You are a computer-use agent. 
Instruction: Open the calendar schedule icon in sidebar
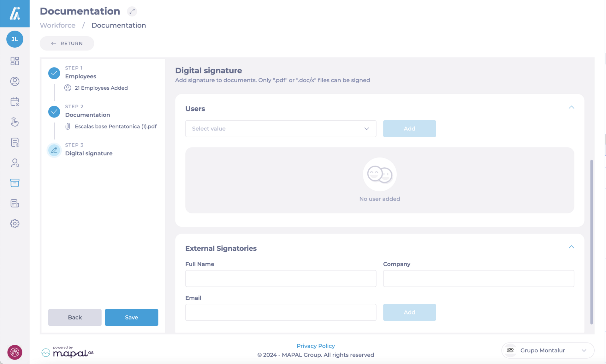tap(15, 102)
